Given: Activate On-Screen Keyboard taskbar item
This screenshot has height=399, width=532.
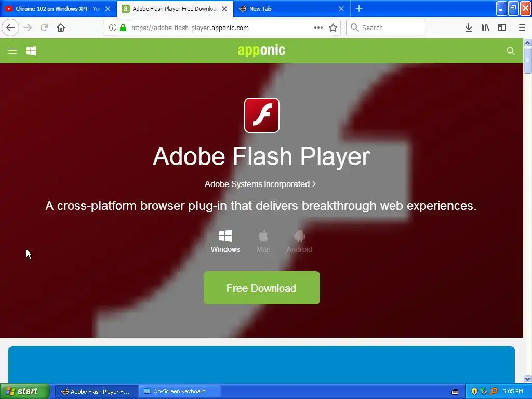Looking at the screenshot, I should click(x=179, y=392).
